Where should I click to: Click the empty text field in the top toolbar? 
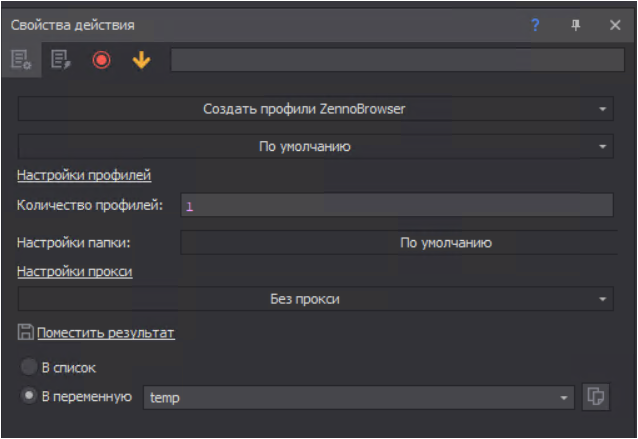[396, 60]
